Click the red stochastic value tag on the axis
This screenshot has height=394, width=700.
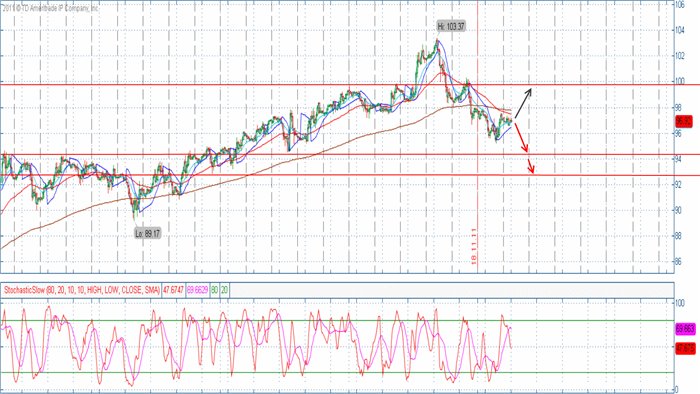(x=686, y=348)
